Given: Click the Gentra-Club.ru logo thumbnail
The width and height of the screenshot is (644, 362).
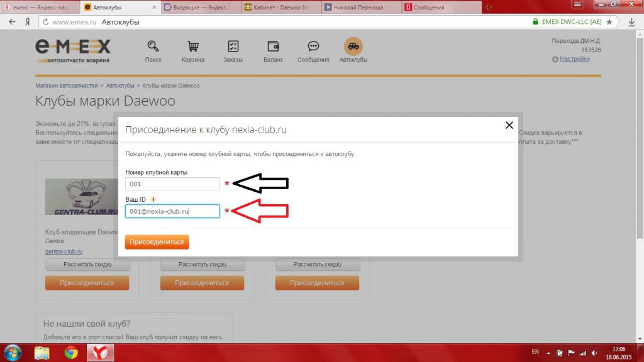Looking at the screenshot, I should click(x=82, y=197).
